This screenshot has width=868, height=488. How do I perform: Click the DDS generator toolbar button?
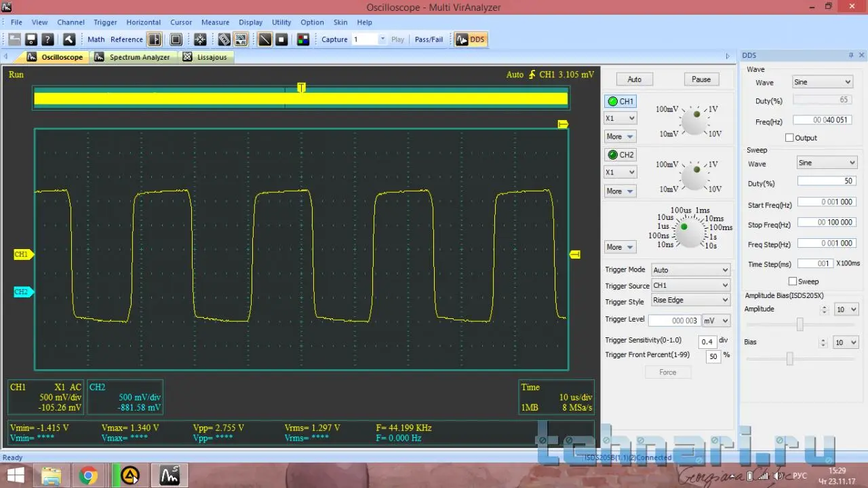(470, 39)
